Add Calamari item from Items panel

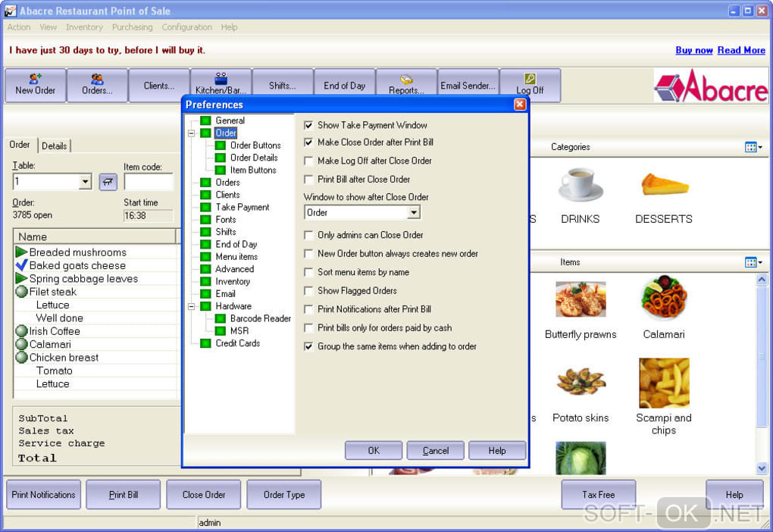[x=664, y=299]
